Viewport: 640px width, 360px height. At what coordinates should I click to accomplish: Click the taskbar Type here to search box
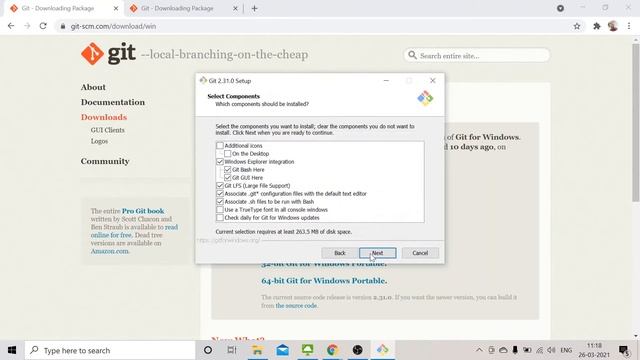tap(110, 350)
